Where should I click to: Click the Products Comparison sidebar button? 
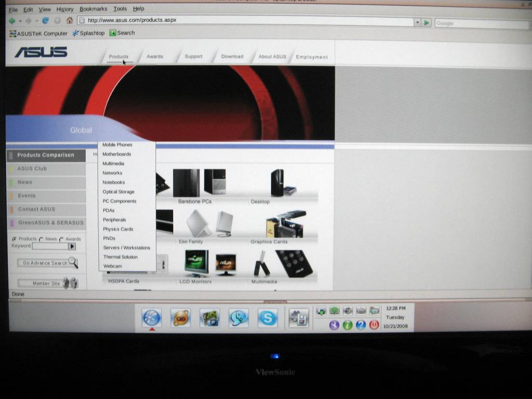46,155
